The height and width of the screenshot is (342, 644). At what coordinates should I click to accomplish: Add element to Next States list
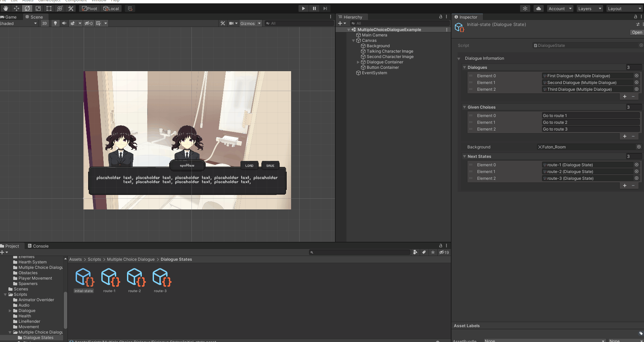pos(624,186)
